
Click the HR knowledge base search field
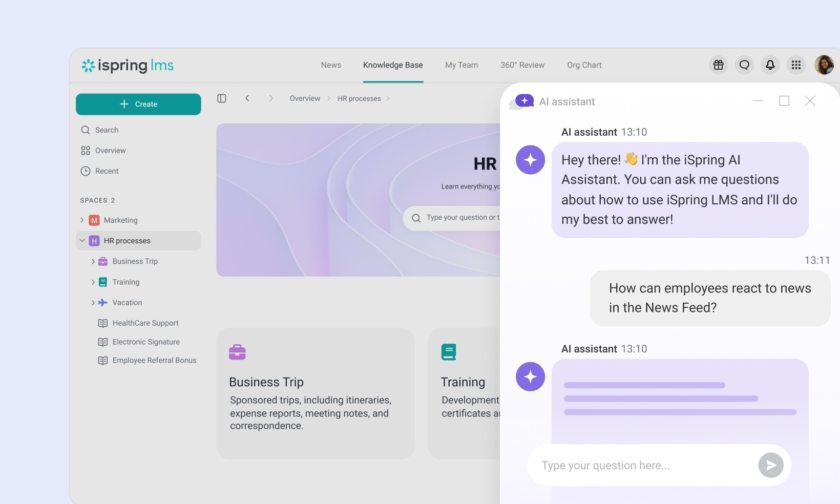click(x=452, y=218)
